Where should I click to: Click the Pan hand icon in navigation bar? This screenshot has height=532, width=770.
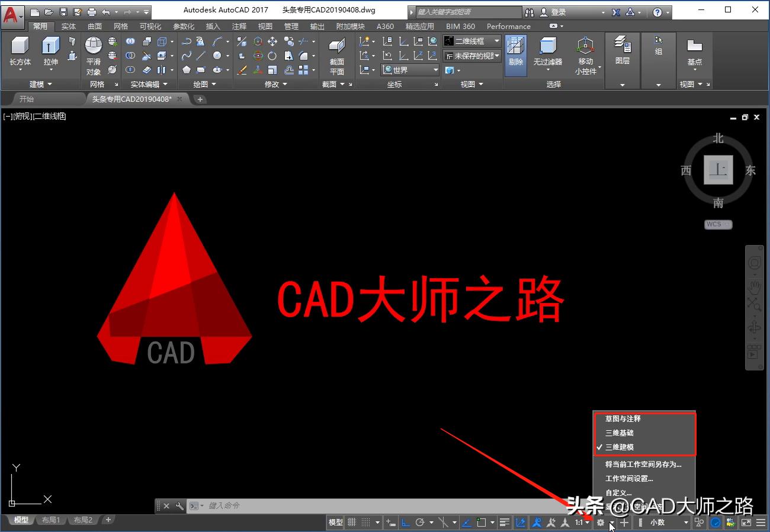[x=754, y=288]
